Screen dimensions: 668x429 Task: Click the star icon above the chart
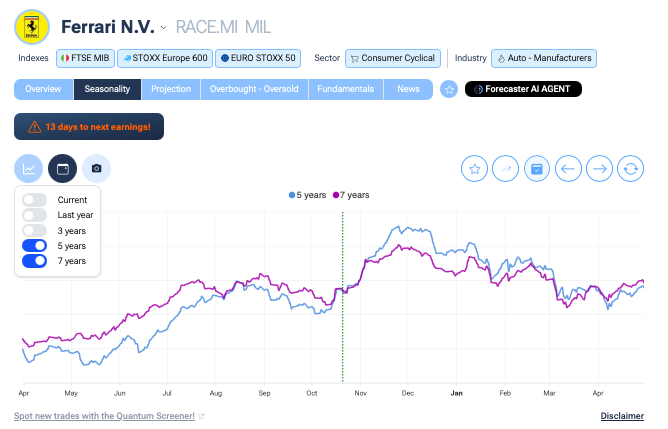point(475,169)
